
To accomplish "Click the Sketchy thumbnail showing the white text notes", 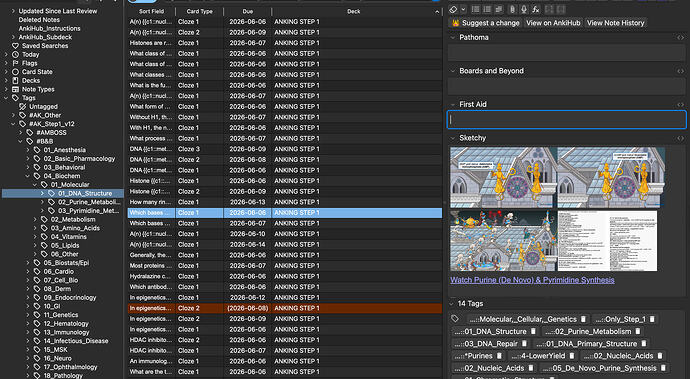I will (x=607, y=241).
